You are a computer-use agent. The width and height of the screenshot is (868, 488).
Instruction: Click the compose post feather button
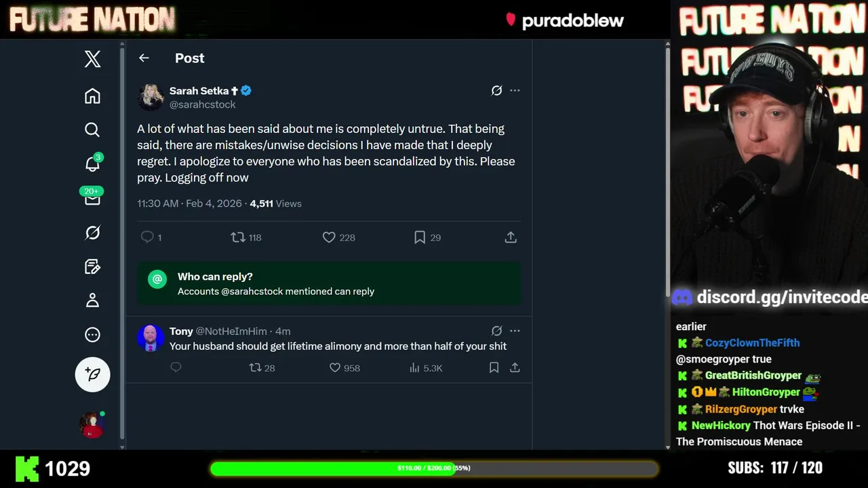92,374
